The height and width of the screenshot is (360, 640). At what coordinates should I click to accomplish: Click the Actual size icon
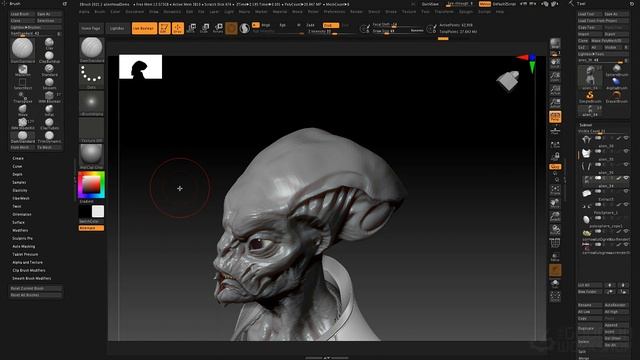tap(555, 90)
